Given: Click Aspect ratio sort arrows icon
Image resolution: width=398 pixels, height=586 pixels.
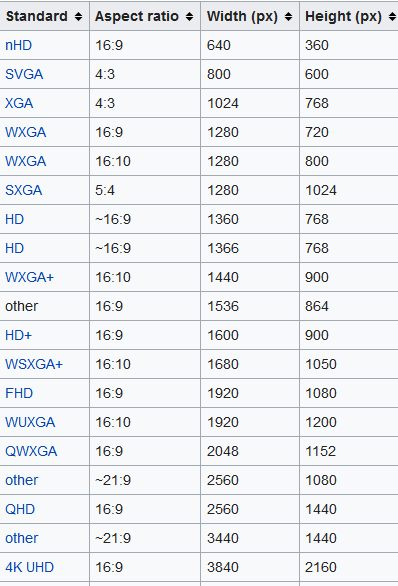Looking at the screenshot, I should pos(189,16).
